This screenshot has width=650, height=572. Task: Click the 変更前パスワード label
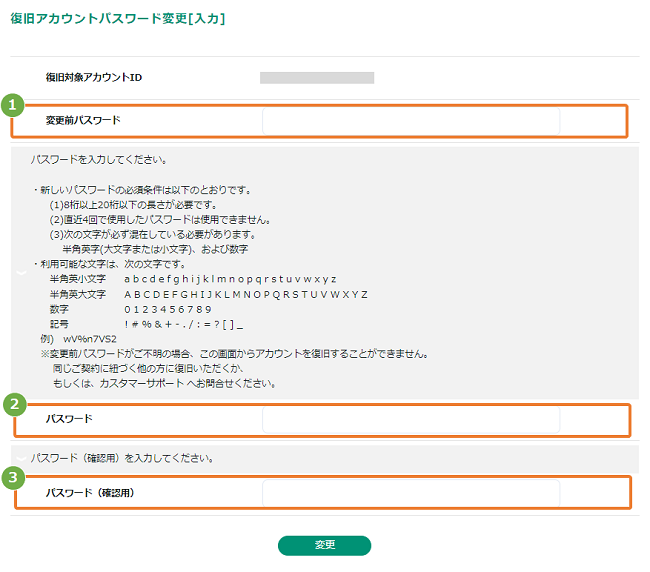click(83, 120)
